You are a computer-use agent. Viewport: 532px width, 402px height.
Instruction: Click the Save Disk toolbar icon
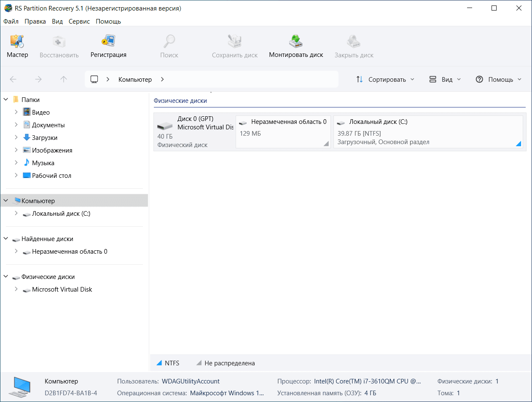[234, 41]
